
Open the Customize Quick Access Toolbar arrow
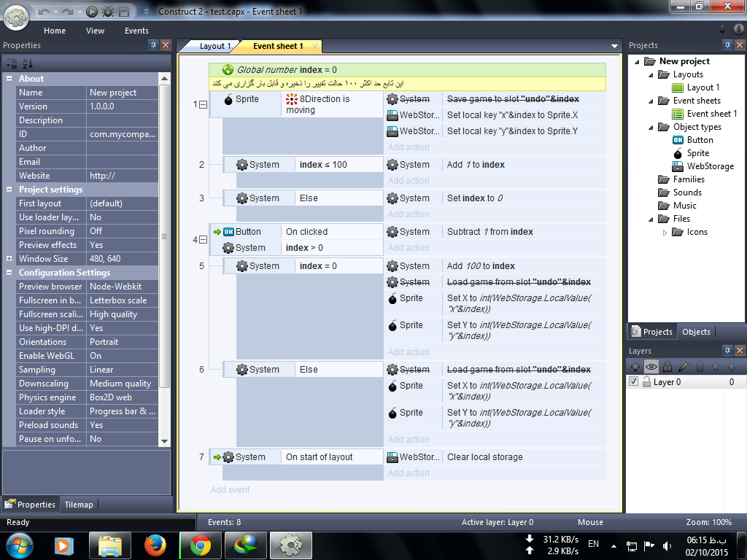point(146,12)
